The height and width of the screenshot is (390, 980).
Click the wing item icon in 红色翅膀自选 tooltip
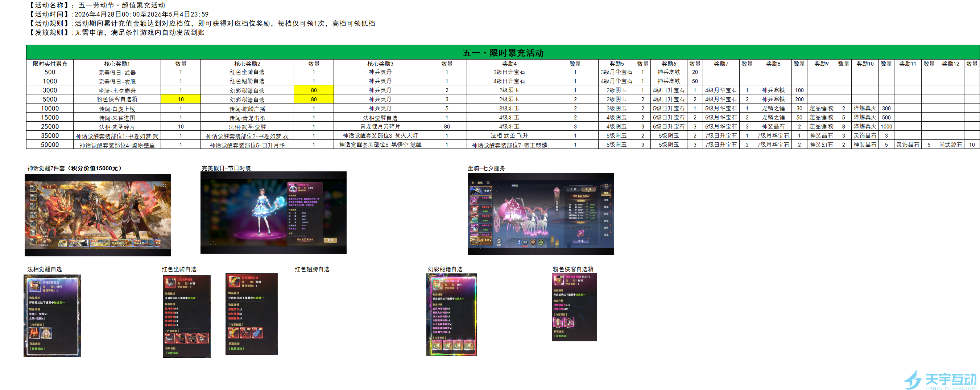pyautogui.click(x=233, y=281)
